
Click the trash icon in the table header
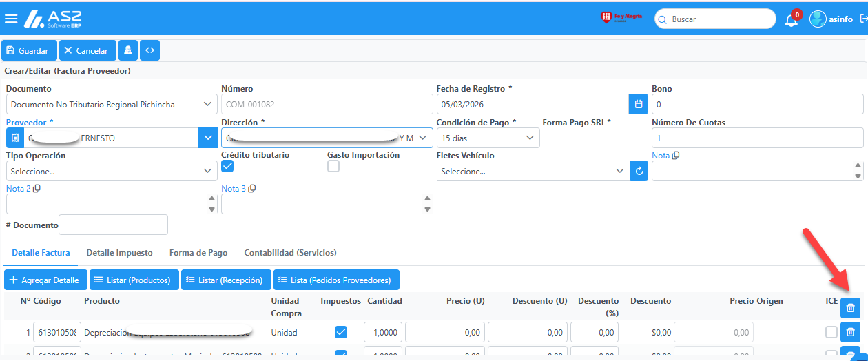pos(851,308)
